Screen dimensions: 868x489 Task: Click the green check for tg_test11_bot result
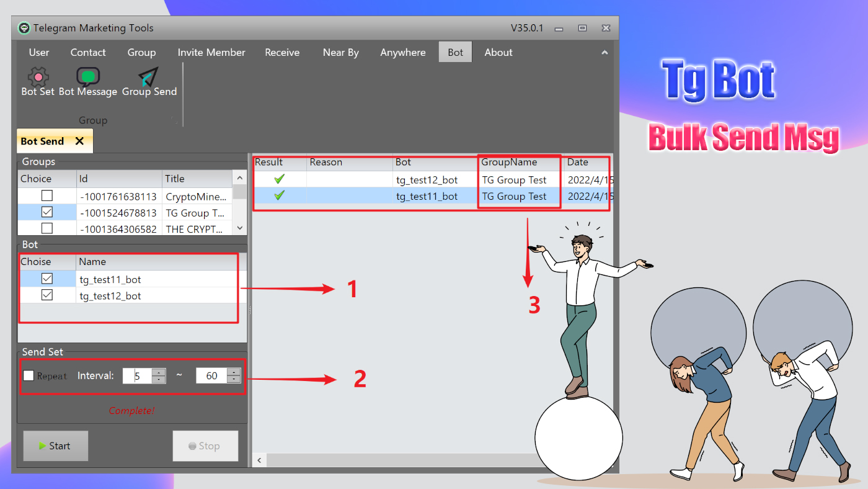pyautogui.click(x=280, y=195)
